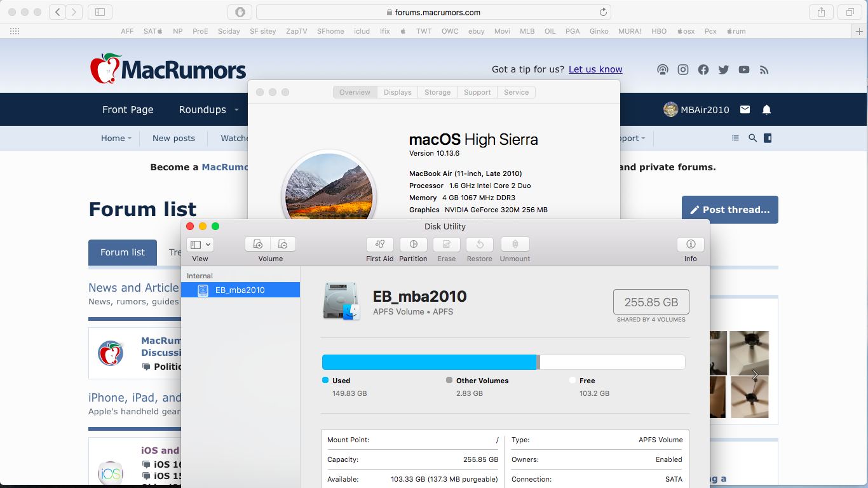Remove a volume with the minus icon

[x=283, y=245]
